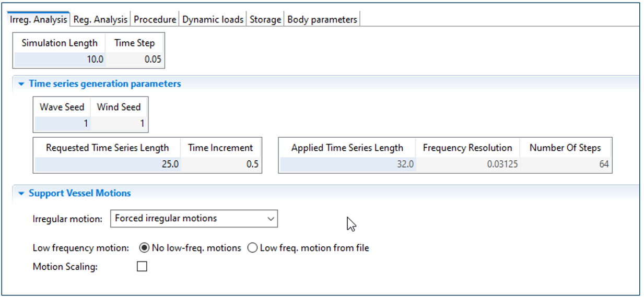This screenshot has height=298, width=644.
Task: Collapse Support Vessel Motions section
Action: 21,193
